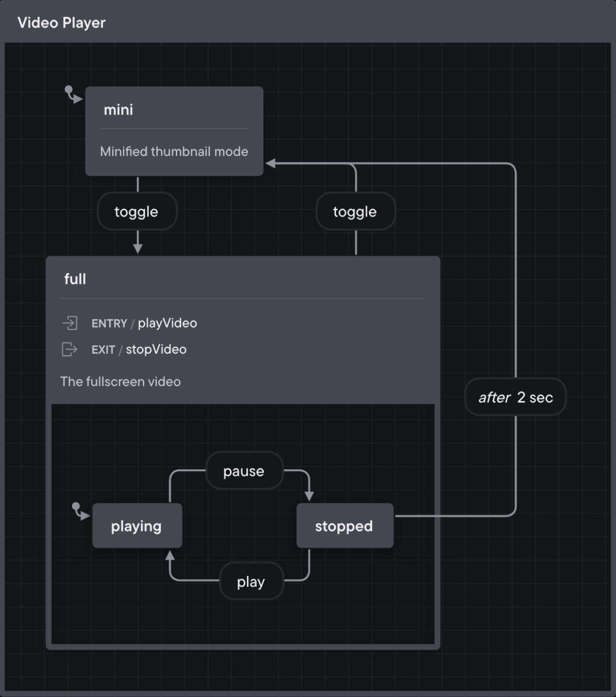Image resolution: width=616 pixels, height=697 pixels.
Task: Click the playVideo entry action
Action: coord(167,323)
